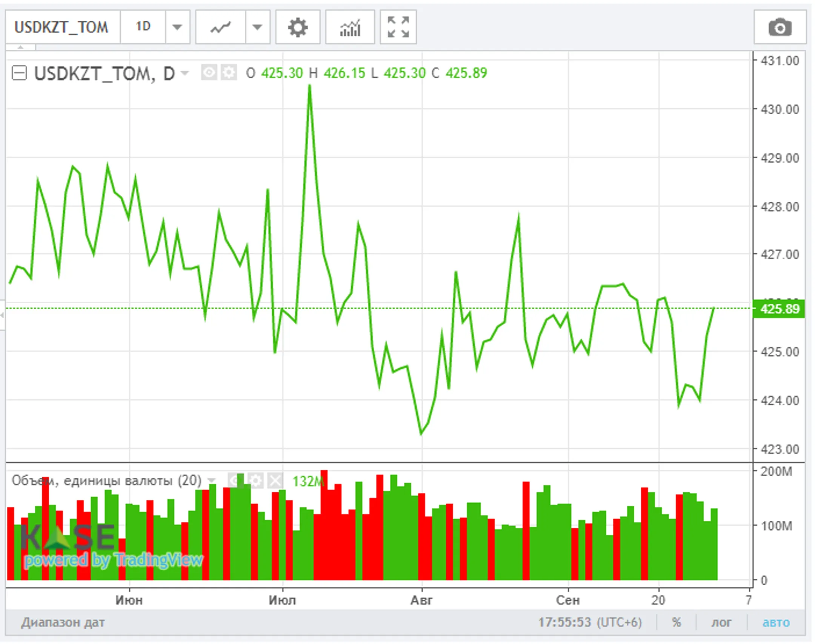Open volume indicator settings gear
This screenshot has height=644, width=815.
coord(255,481)
